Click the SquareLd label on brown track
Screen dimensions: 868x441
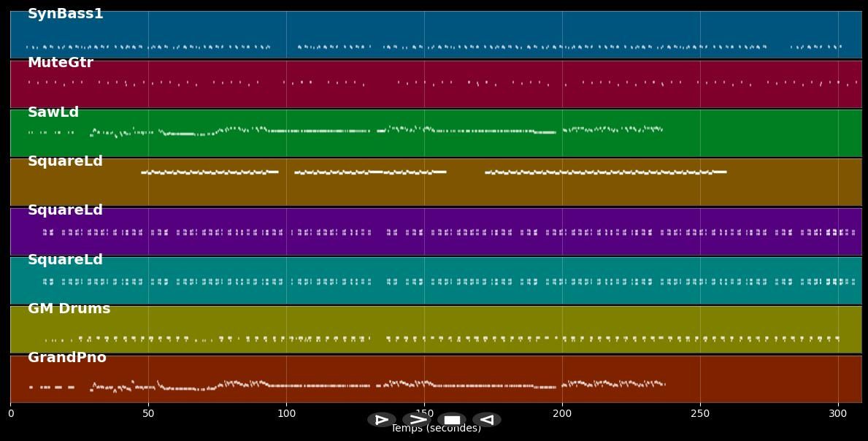tap(65, 161)
